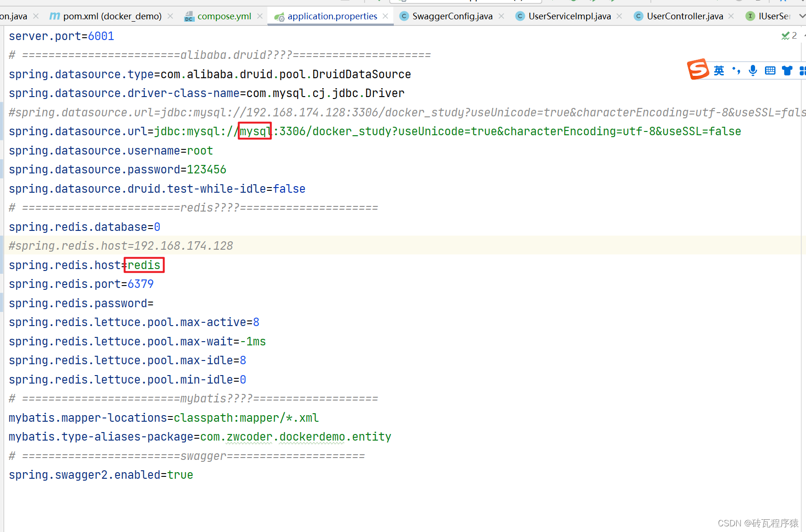Viewport: 806px width, 532px height.
Task: Click the class icon on UserController.java tab
Action: 638,16
